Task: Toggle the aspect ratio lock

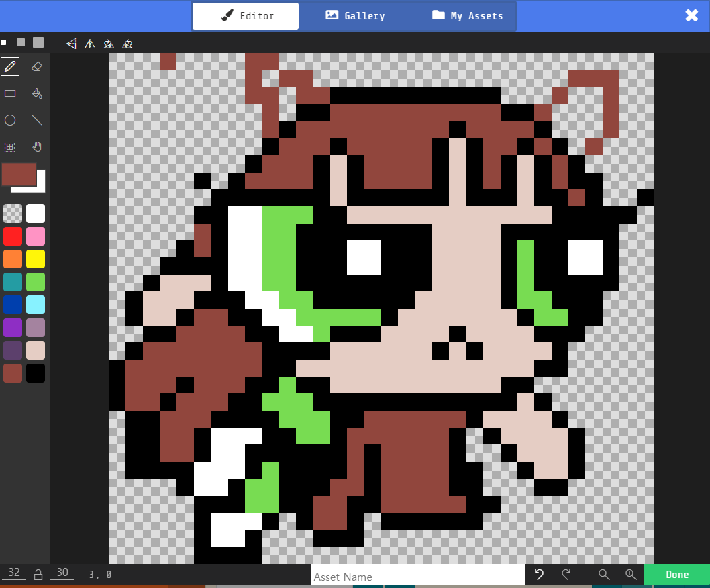Action: click(x=38, y=575)
